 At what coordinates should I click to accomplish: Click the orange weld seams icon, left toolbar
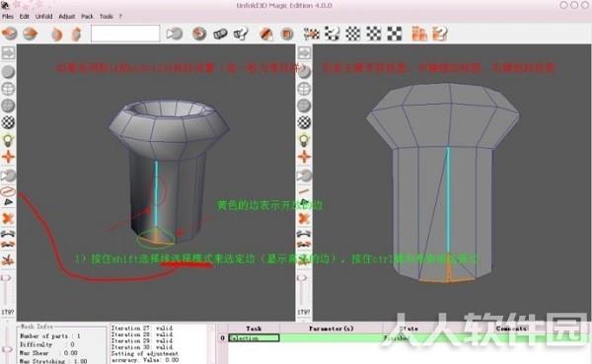(8, 245)
